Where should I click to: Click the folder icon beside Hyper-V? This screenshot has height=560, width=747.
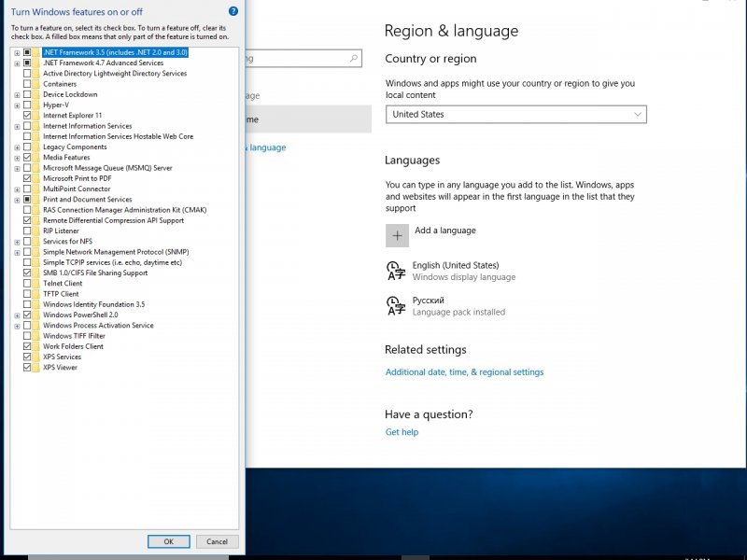tap(36, 105)
